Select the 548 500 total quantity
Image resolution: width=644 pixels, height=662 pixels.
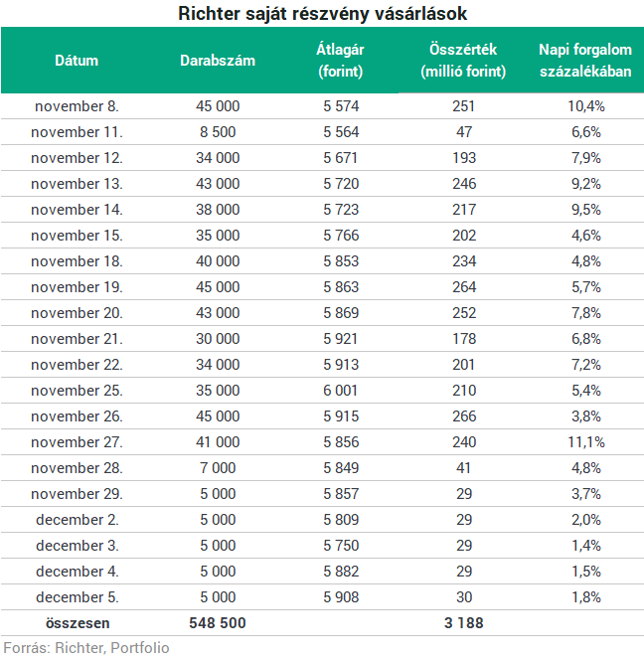(x=218, y=623)
